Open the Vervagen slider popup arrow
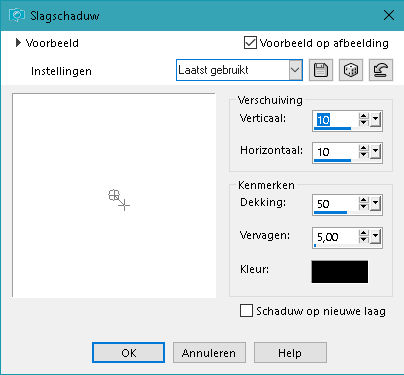This screenshot has height=375, width=404. pyautogui.click(x=375, y=237)
